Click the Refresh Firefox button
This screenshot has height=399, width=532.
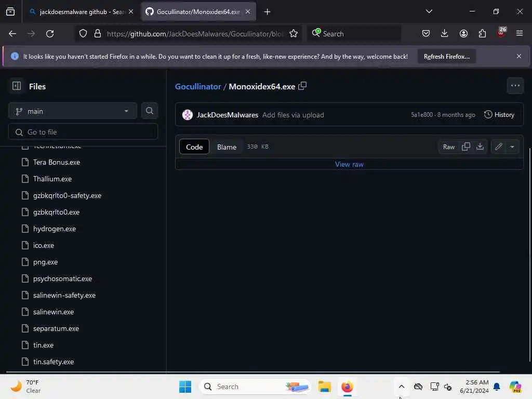pos(446,56)
